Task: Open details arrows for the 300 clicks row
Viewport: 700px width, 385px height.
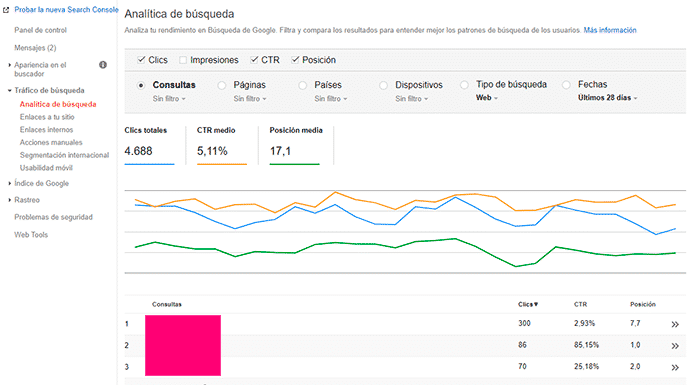Action: click(675, 324)
